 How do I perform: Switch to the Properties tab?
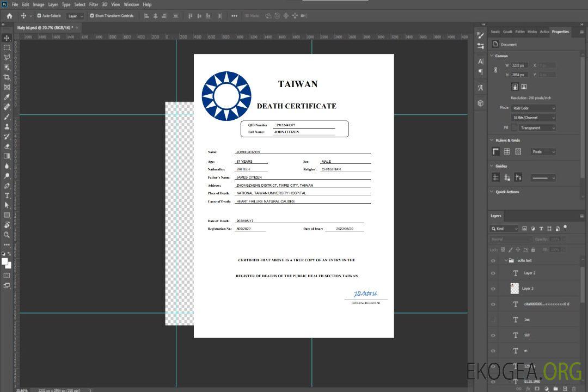pyautogui.click(x=560, y=32)
